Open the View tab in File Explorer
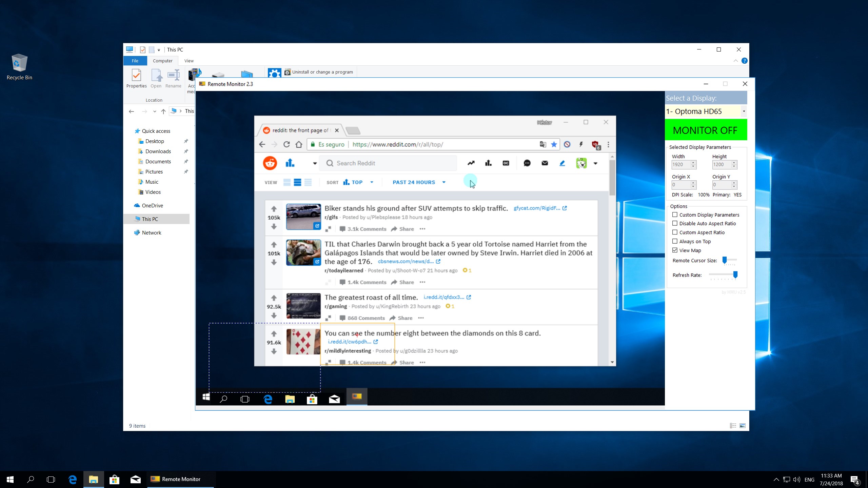The image size is (868, 488). click(x=189, y=61)
